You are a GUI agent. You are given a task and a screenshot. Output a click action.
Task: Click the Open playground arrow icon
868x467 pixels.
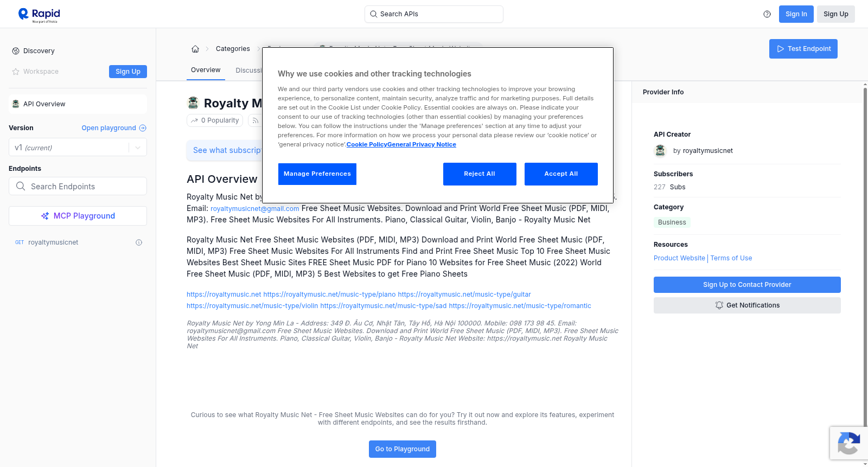tap(143, 128)
